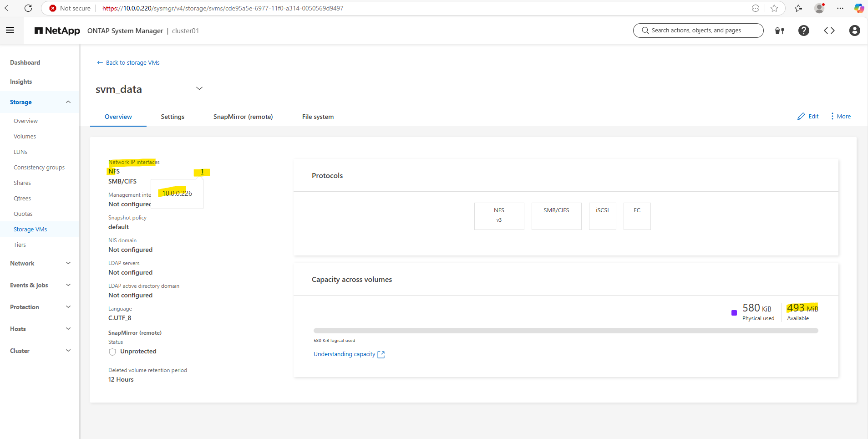Open the Copilot sidebar icon

click(x=859, y=8)
